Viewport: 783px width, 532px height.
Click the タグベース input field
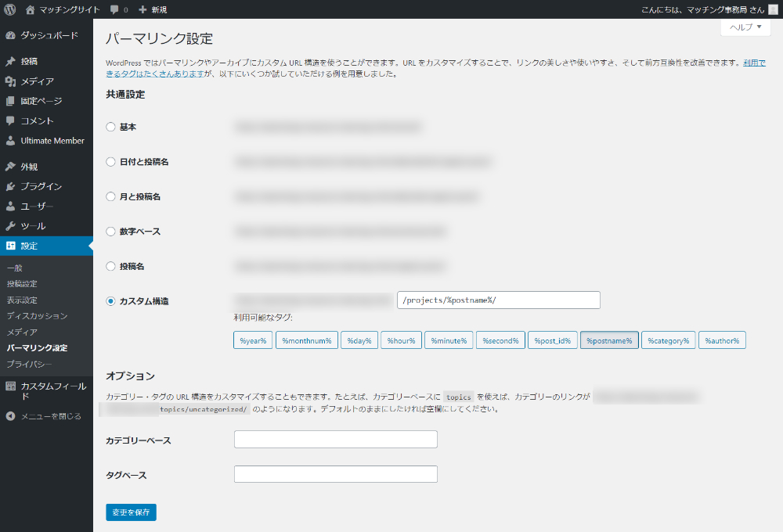(336, 474)
